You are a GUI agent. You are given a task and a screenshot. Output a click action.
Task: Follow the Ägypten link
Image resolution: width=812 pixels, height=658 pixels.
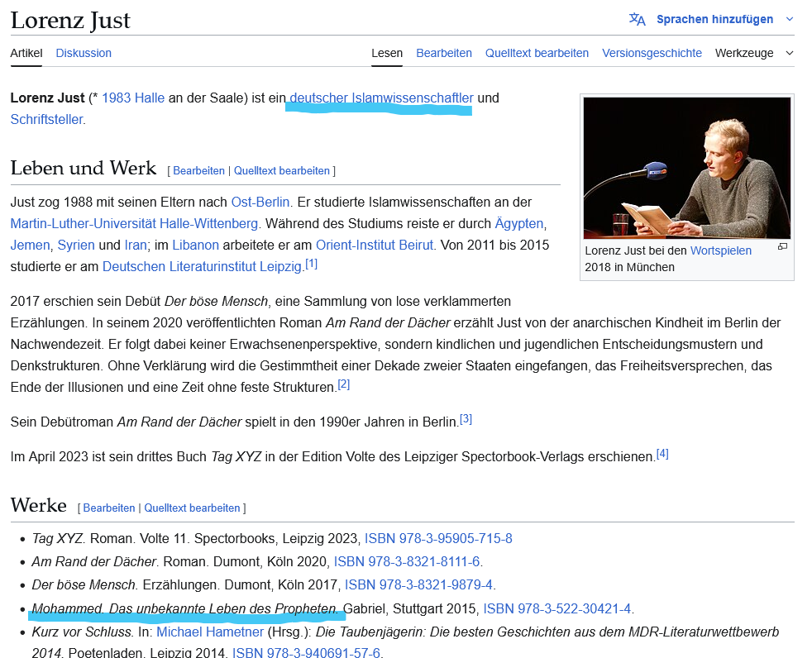[519, 224]
